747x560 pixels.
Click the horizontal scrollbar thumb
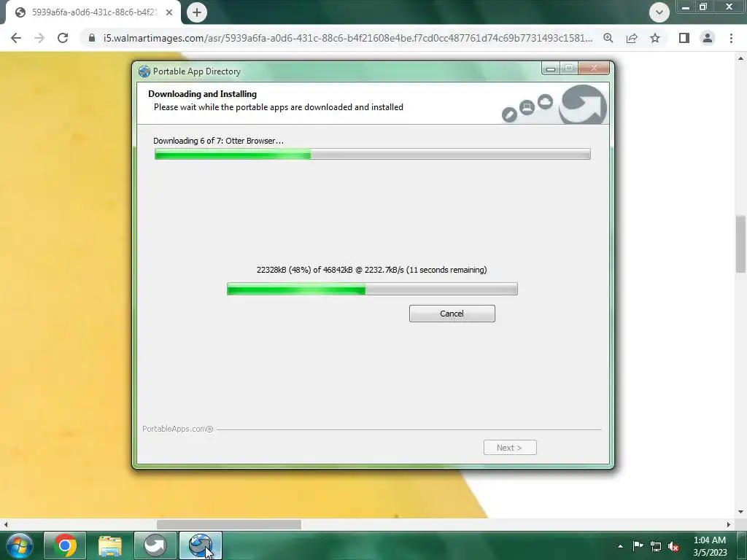pyautogui.click(x=228, y=524)
